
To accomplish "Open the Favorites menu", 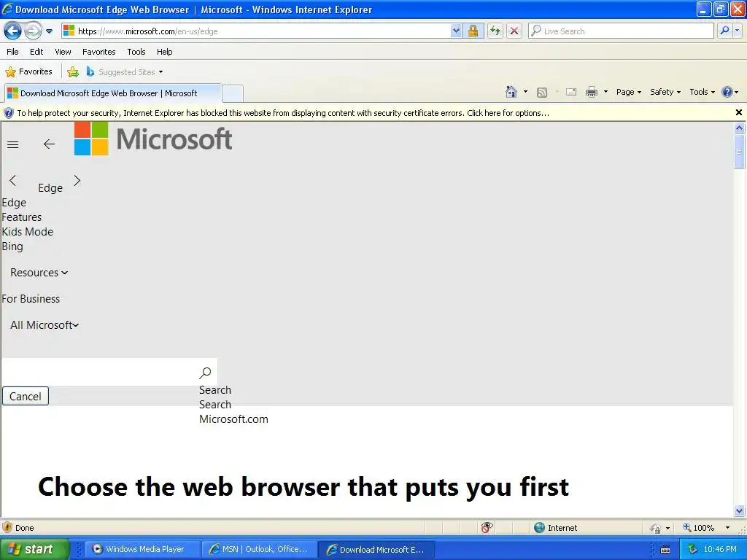I will [x=98, y=52].
